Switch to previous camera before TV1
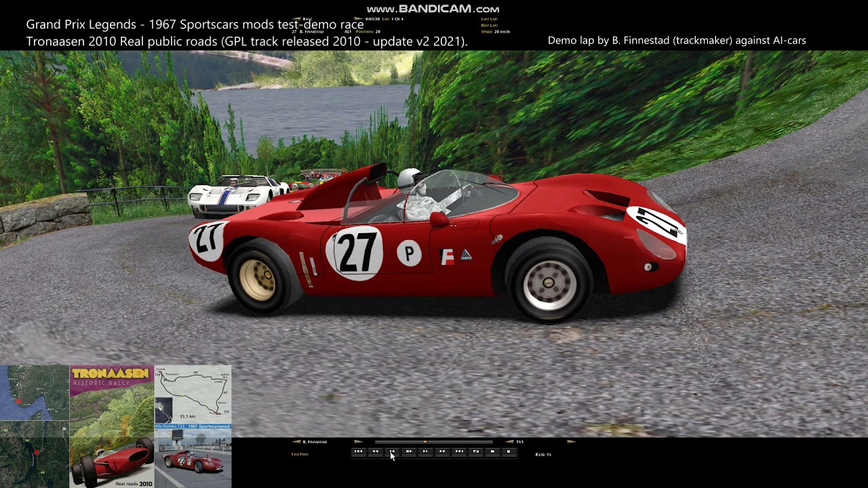Image resolution: width=868 pixels, height=488 pixels. click(x=509, y=442)
